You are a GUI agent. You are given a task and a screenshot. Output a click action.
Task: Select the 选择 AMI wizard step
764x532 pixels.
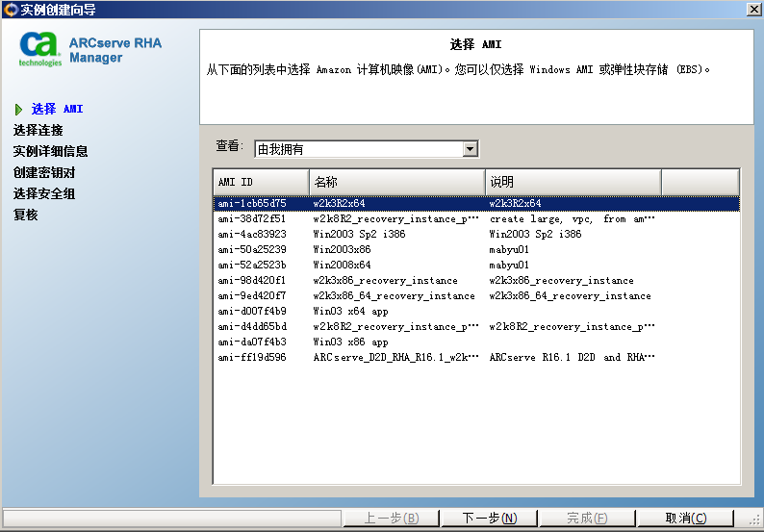coord(57,109)
